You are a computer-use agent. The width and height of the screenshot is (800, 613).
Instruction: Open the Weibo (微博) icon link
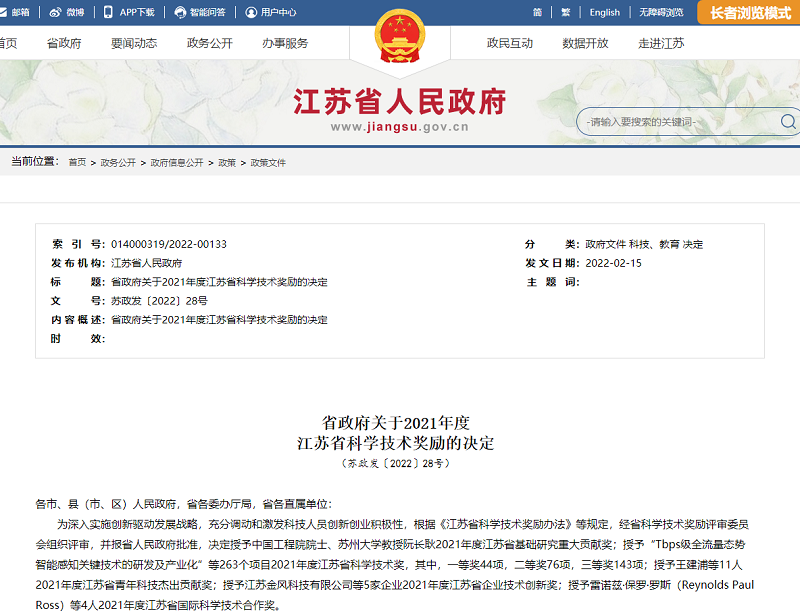tap(57, 13)
